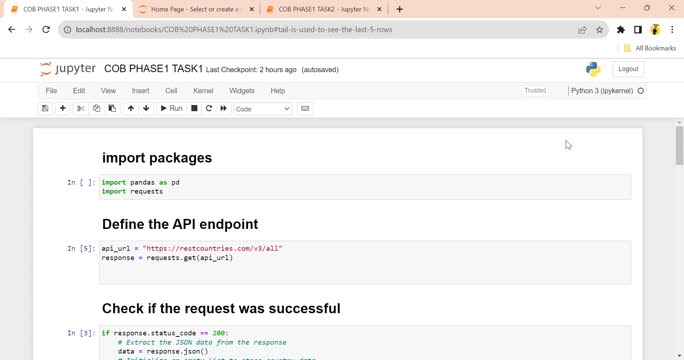Insert cell below using the plus icon
Viewport: 684px width, 360px height.
(x=63, y=108)
